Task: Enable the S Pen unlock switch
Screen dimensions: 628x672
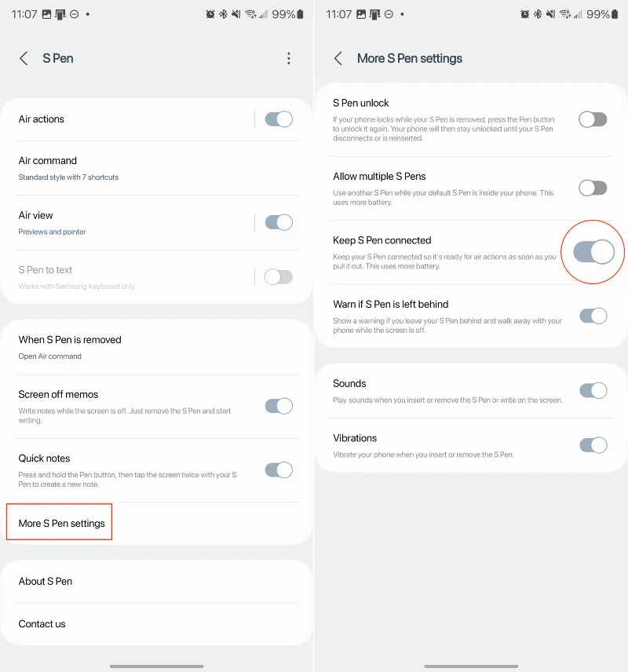Action: (x=593, y=119)
